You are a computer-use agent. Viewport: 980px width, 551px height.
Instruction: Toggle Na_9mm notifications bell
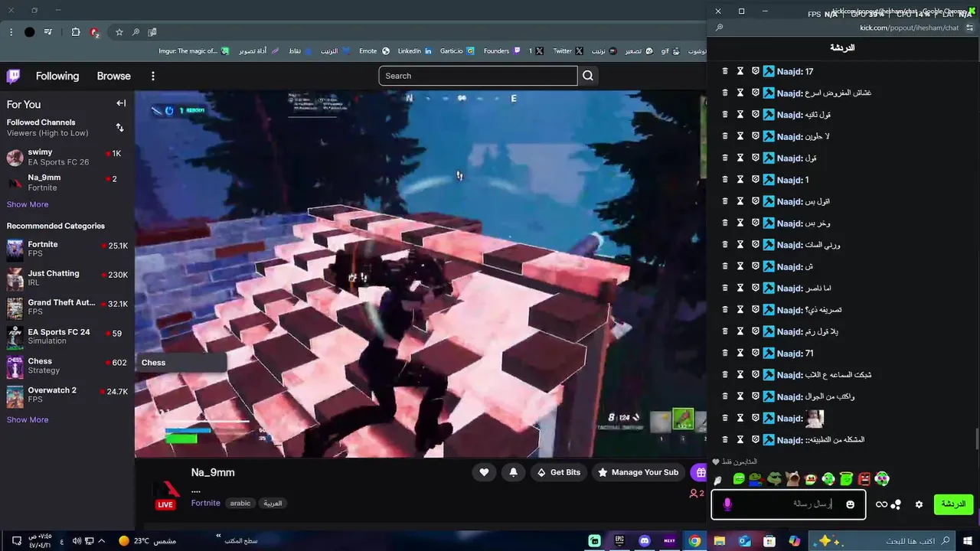513,472
